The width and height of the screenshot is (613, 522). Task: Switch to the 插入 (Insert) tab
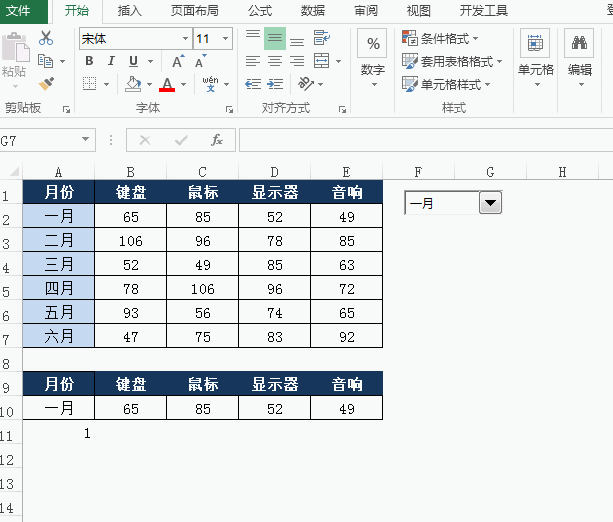129,11
